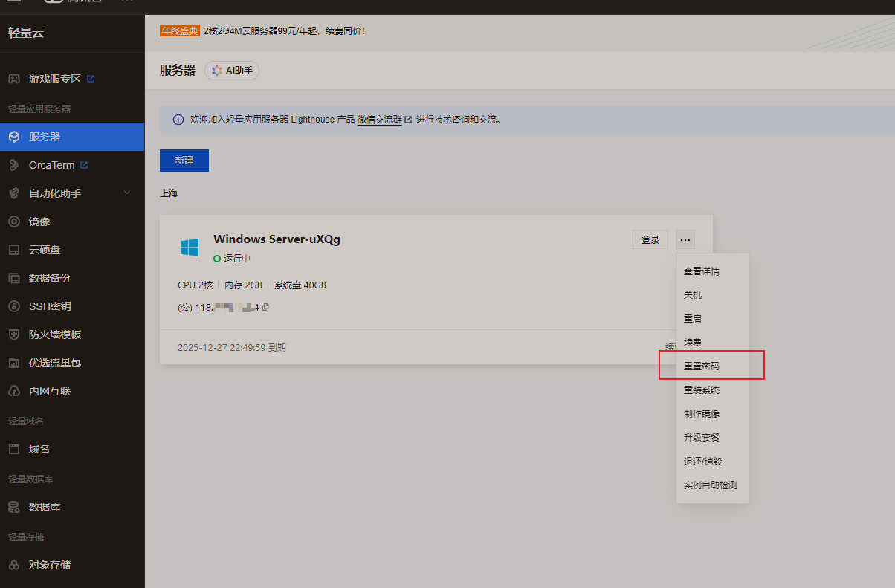Screen dimensions: 895x588
Task: Choose 查看详情 from the dropdown menu
Action: tap(702, 271)
